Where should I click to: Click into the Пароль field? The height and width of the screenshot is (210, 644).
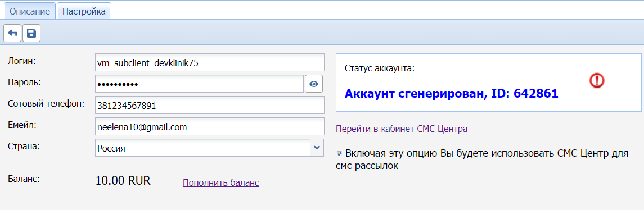[x=199, y=84]
